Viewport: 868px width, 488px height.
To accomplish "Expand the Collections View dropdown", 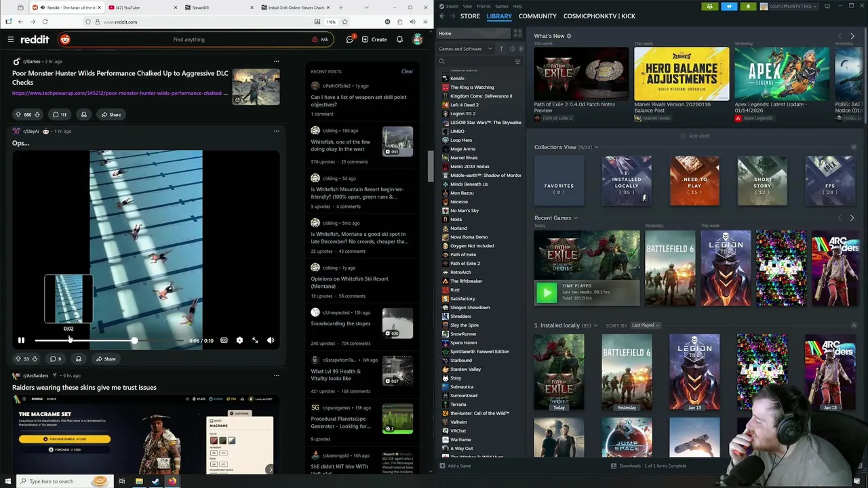I will point(596,147).
